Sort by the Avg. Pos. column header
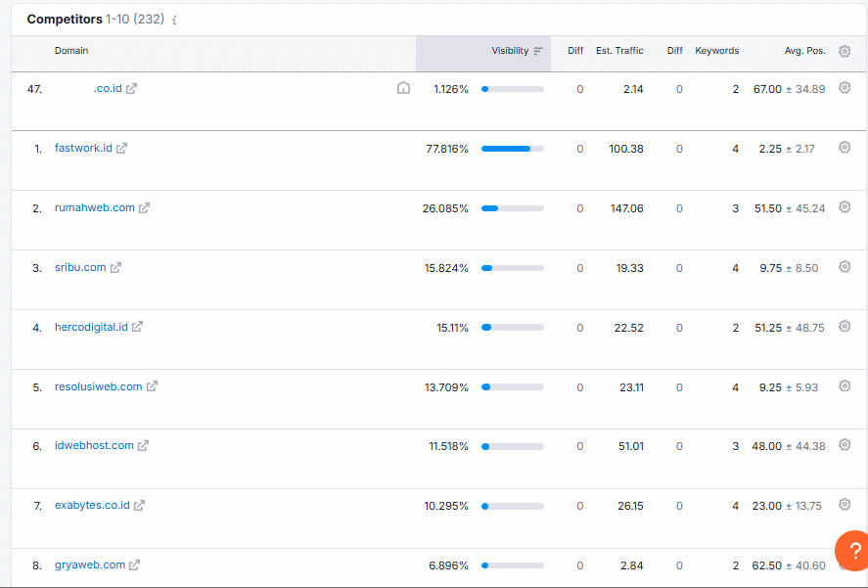 [x=805, y=51]
